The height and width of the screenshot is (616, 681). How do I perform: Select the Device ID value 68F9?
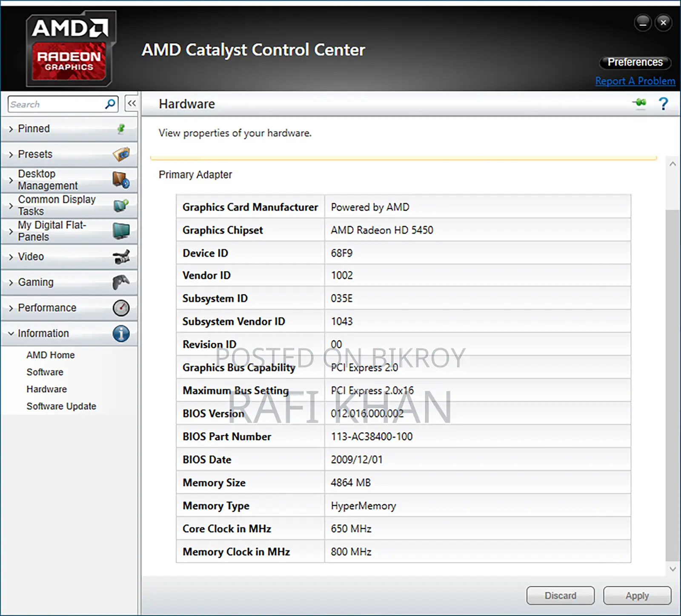click(x=342, y=253)
